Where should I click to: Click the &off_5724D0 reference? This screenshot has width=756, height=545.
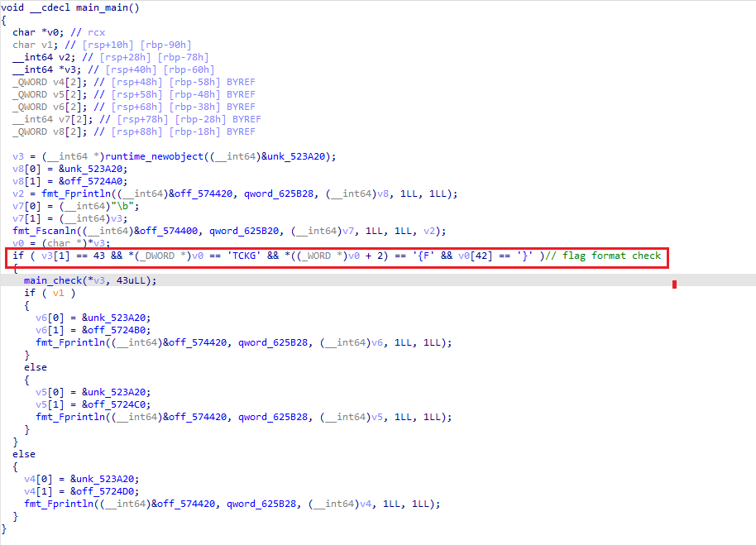(104, 491)
